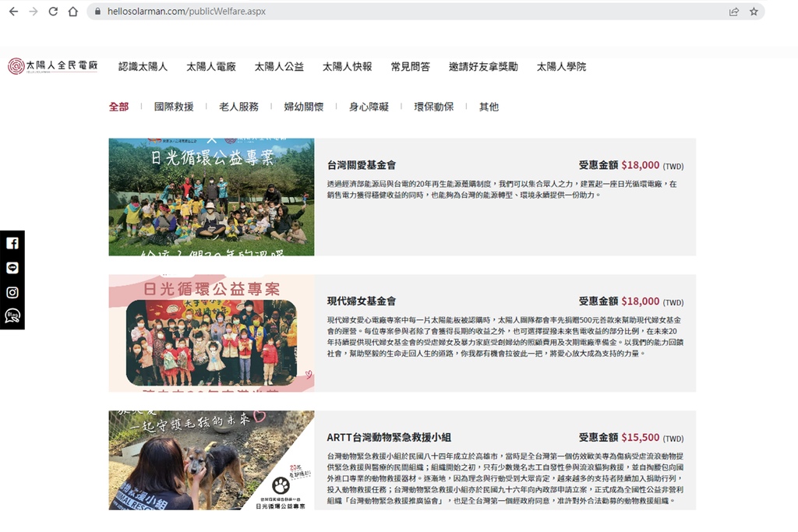
Task: Select the 全部 category filter
Action: (x=118, y=107)
